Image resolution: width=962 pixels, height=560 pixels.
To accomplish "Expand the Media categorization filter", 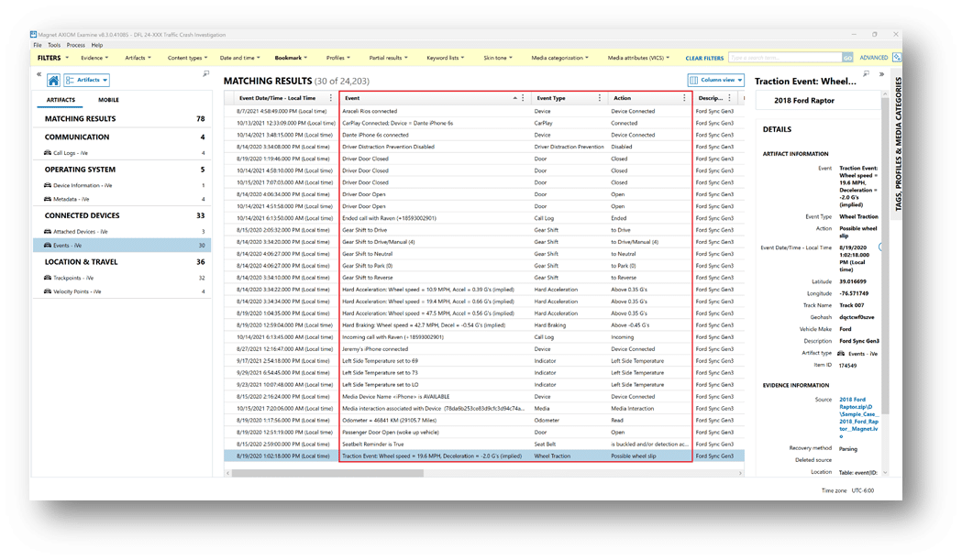I will (561, 58).
